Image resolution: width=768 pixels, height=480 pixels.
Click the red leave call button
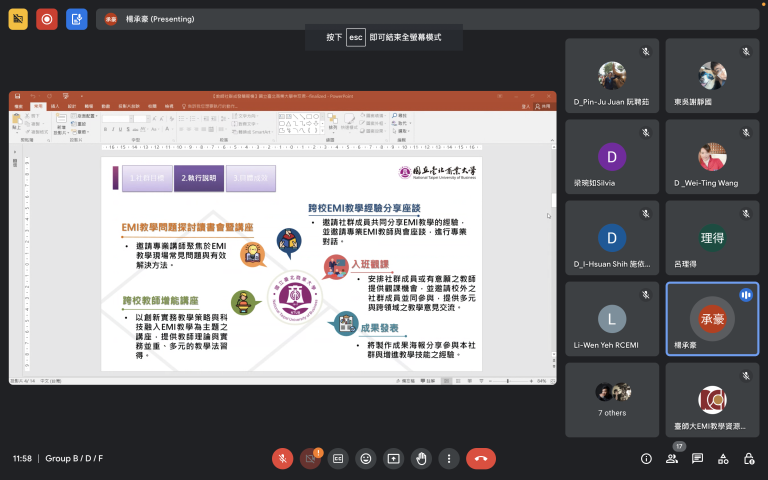481,458
